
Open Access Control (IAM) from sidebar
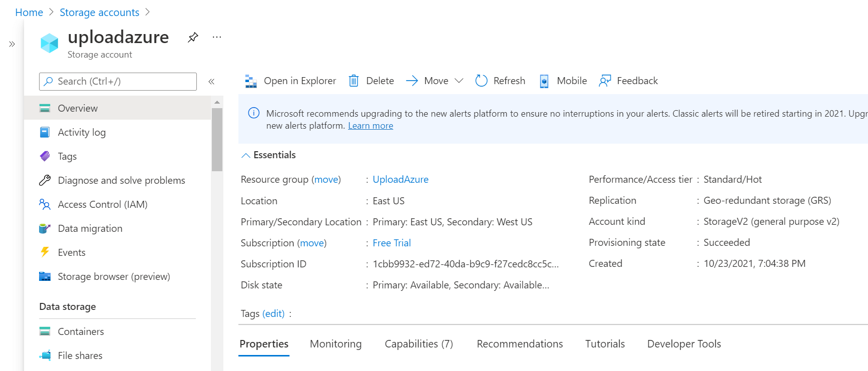102,204
